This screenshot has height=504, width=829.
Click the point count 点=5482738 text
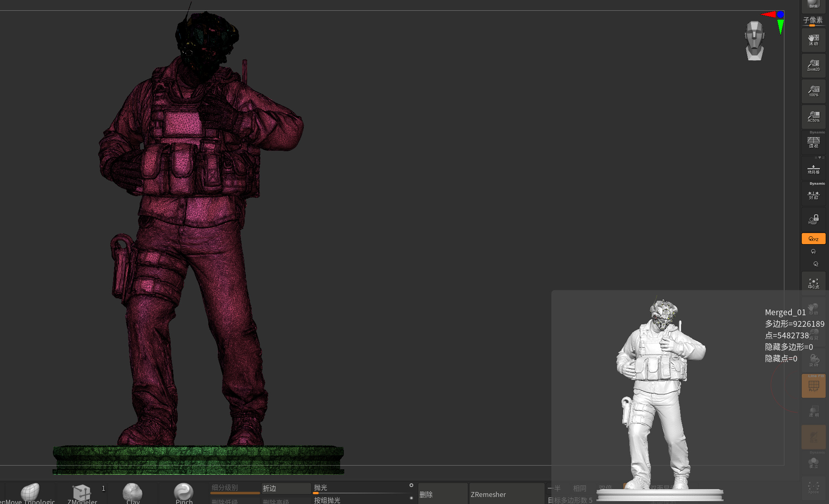(x=787, y=335)
